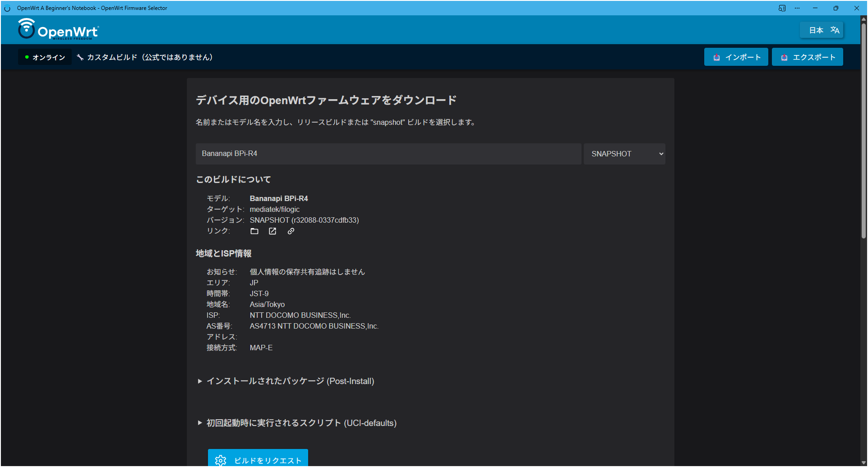
Task: Restore down the Firmware Selector window
Action: [x=836, y=8]
